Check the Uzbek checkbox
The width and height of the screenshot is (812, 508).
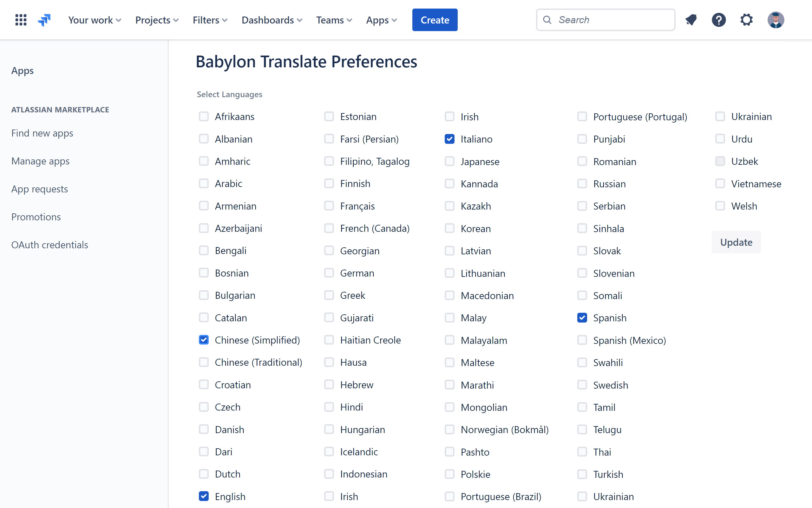[720, 161]
